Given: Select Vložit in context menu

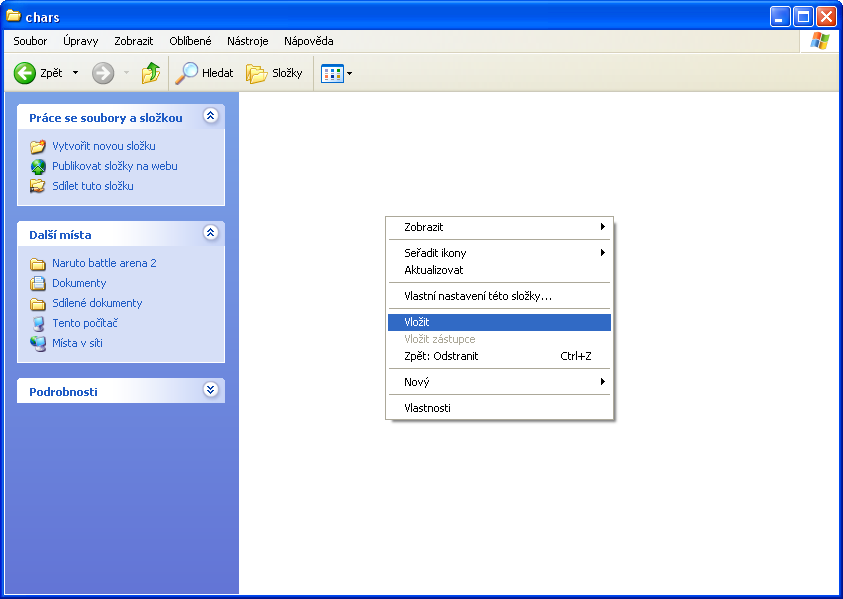Looking at the screenshot, I should [499, 322].
